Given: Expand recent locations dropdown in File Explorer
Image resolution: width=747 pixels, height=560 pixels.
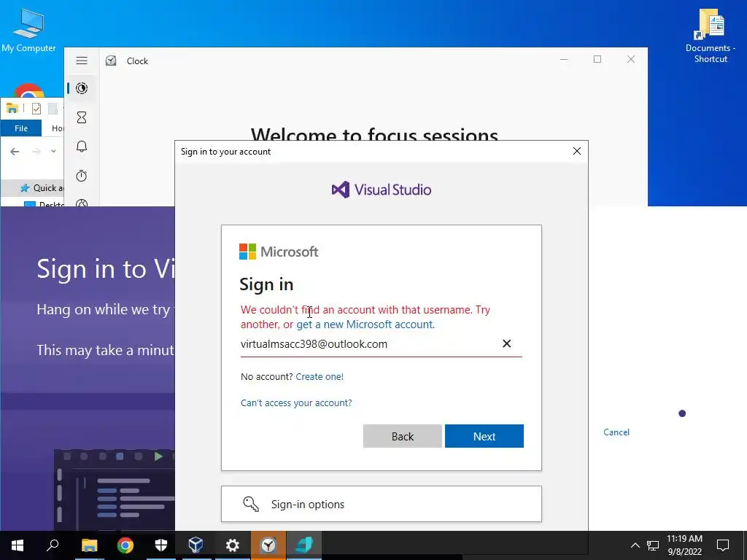Looking at the screenshot, I should click(x=53, y=152).
